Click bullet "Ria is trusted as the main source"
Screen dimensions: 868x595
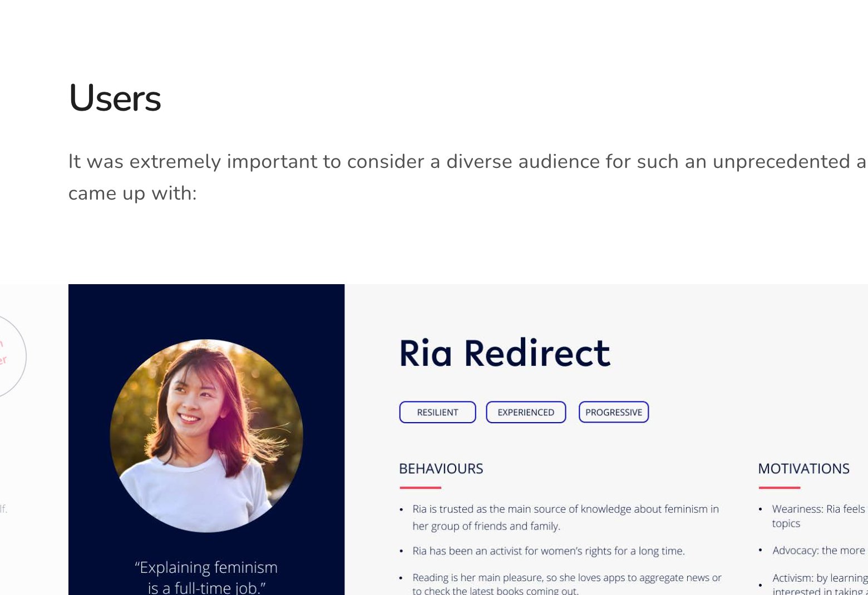[x=565, y=517]
